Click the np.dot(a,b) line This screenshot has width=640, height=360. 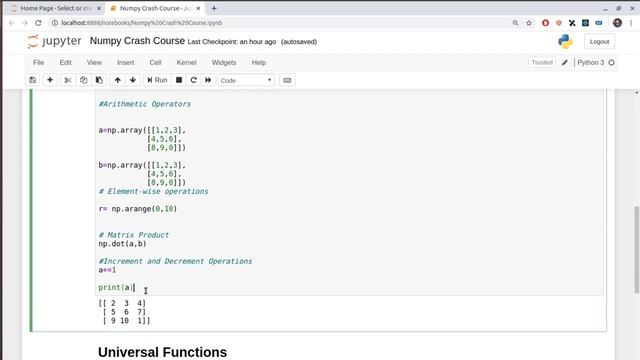point(122,244)
